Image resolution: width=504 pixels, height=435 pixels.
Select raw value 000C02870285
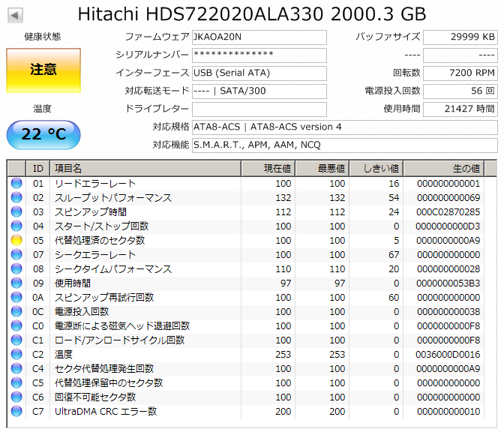[448, 212]
